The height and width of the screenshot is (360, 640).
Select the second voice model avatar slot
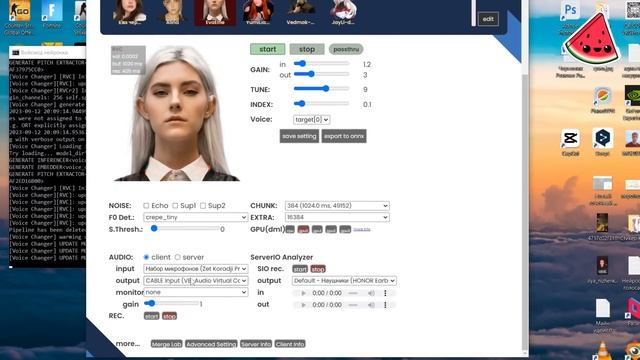click(x=172, y=12)
